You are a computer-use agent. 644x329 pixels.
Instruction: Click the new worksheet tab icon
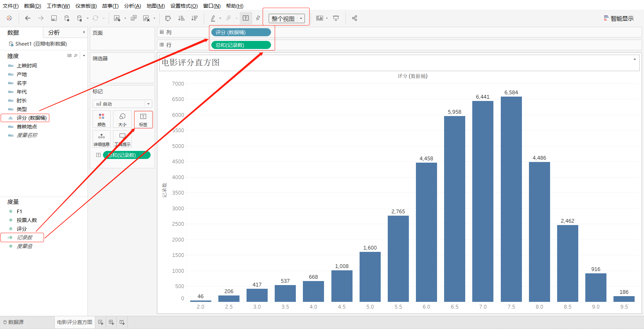point(101,322)
